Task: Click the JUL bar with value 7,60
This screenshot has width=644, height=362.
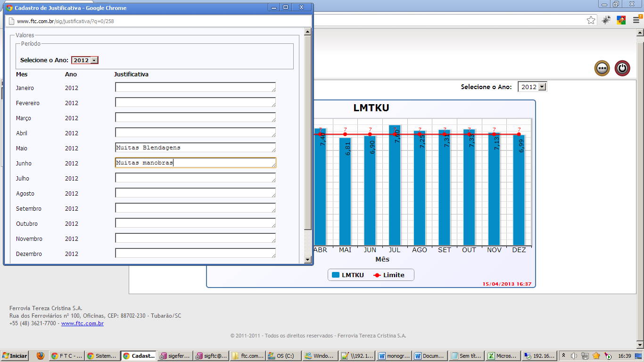Action: tap(395, 185)
